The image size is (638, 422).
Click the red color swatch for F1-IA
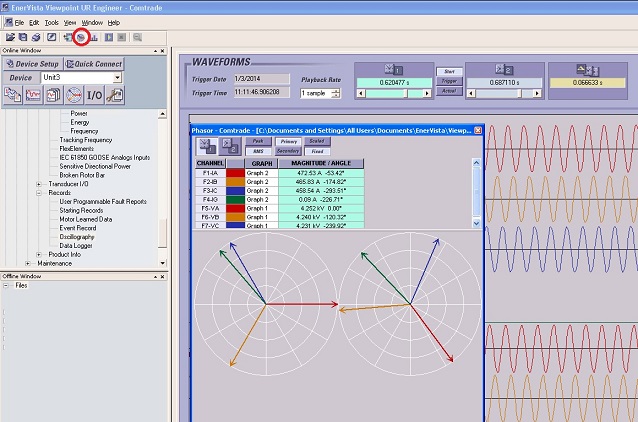pos(235,173)
